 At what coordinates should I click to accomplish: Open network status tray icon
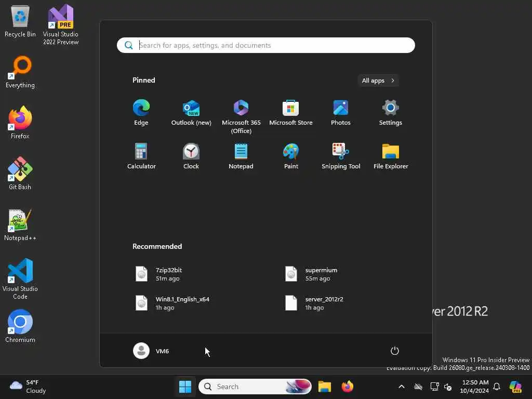[x=434, y=387]
